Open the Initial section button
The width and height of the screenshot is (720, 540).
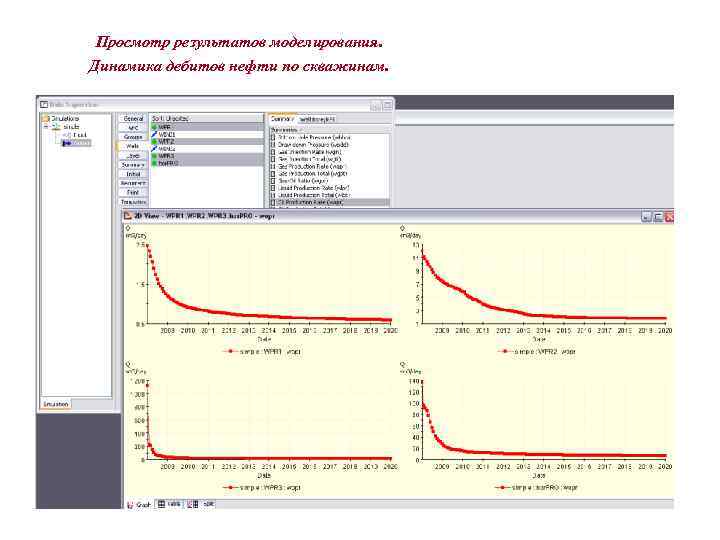133,174
